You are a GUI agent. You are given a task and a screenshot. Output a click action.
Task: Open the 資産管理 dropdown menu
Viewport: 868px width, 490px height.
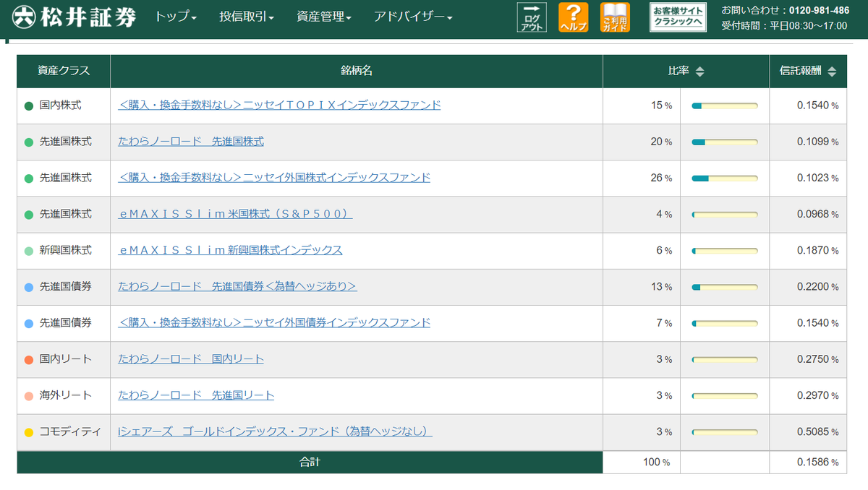tap(324, 17)
